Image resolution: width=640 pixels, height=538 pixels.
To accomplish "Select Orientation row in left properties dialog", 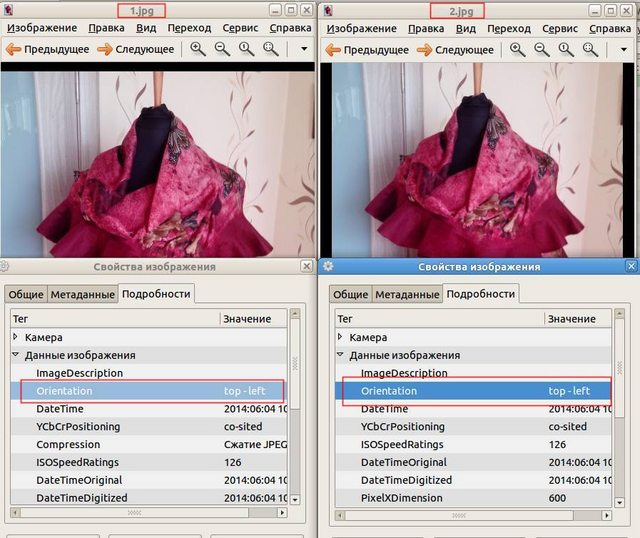I will [149, 391].
